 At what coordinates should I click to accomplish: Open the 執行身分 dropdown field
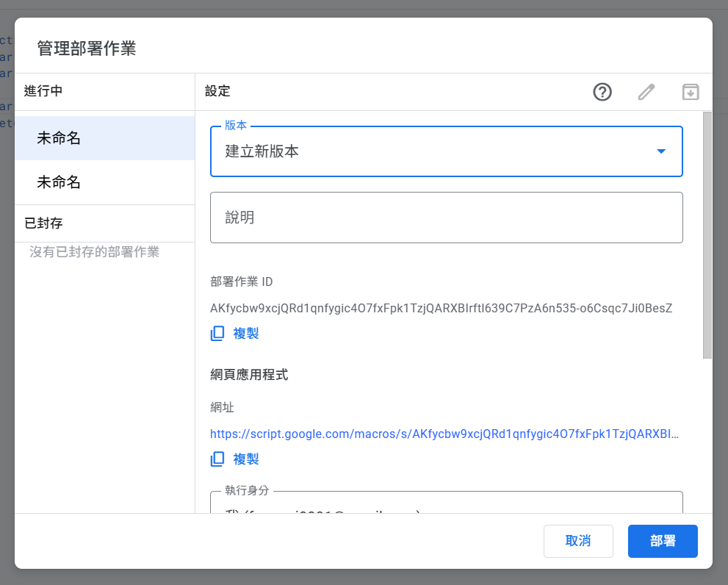(446, 502)
